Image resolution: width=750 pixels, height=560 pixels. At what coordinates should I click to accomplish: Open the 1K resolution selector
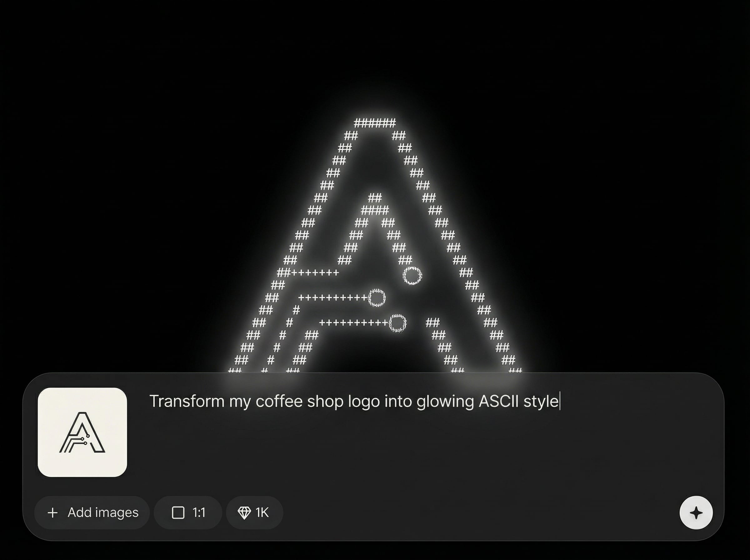click(x=254, y=512)
